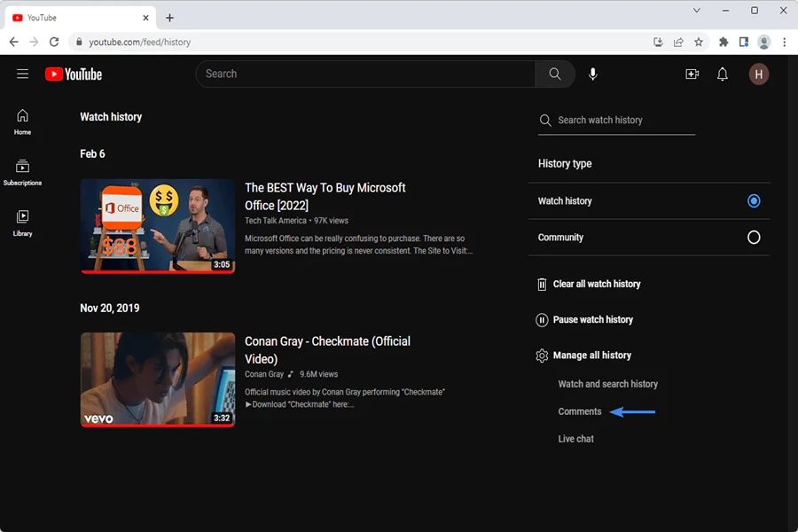Click Pause watch history
Viewport: 798px width, 532px height.
(584, 320)
